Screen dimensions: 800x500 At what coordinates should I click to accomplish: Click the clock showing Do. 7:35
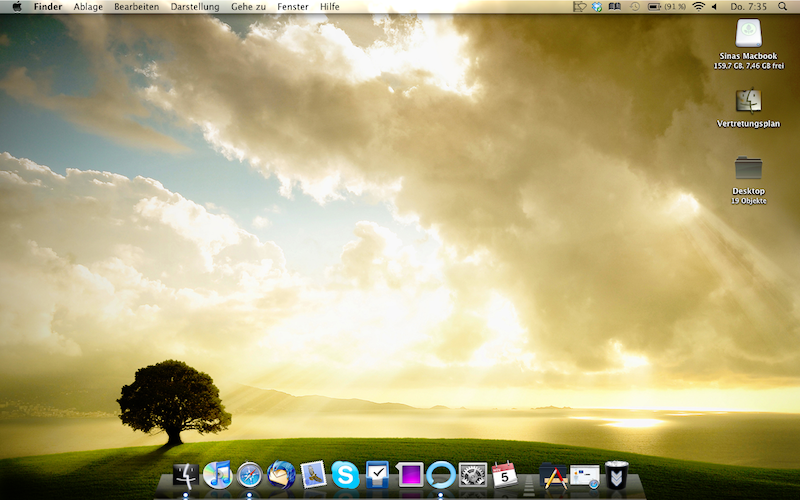[748, 7]
